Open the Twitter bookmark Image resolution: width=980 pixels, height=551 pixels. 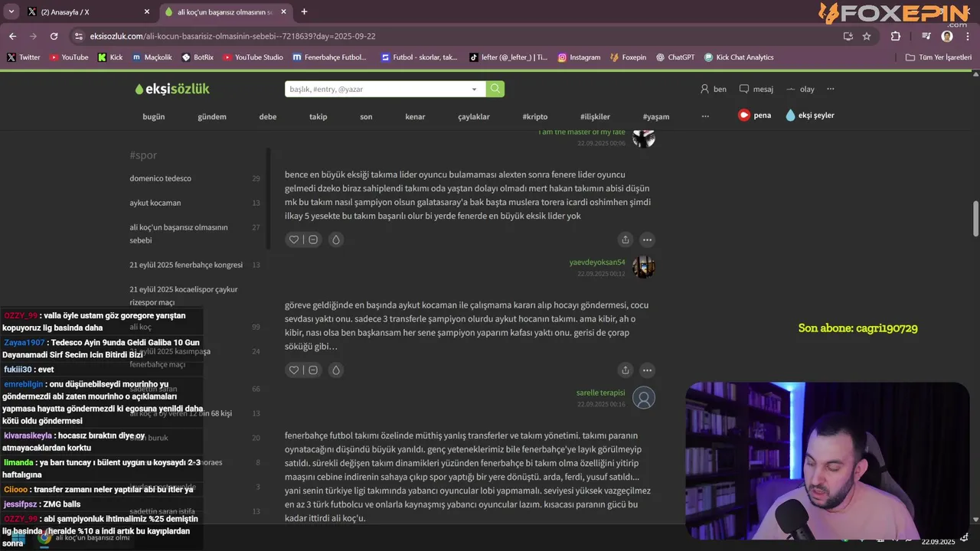[x=24, y=57]
